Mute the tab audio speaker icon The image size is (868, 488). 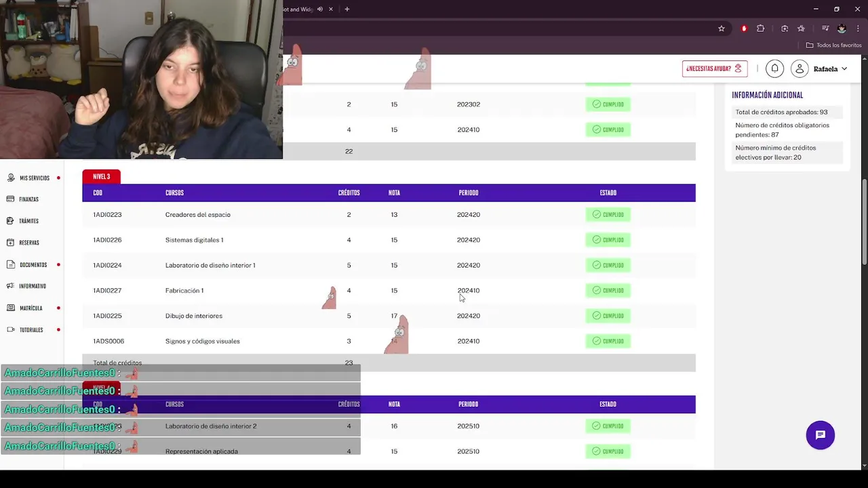click(320, 9)
